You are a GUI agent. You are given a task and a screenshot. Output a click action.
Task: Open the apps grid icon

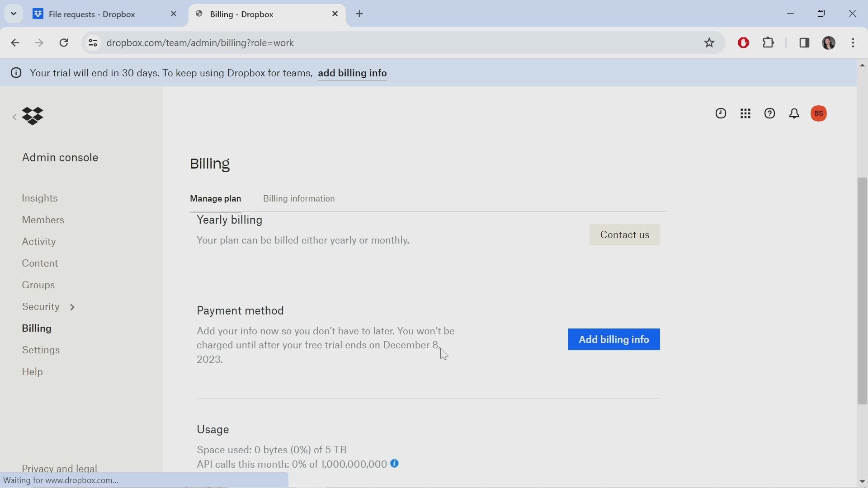745,113
